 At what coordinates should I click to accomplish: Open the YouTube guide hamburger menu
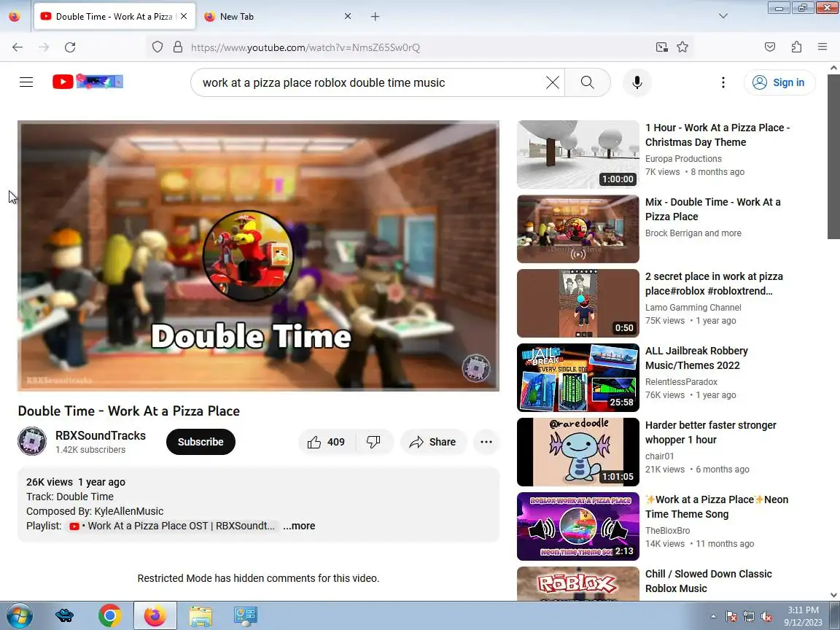[26, 82]
